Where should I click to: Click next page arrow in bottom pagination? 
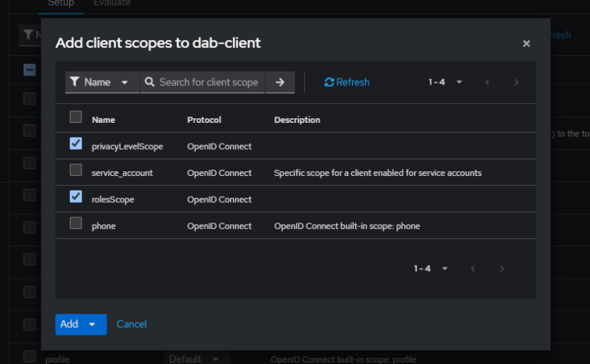(502, 269)
